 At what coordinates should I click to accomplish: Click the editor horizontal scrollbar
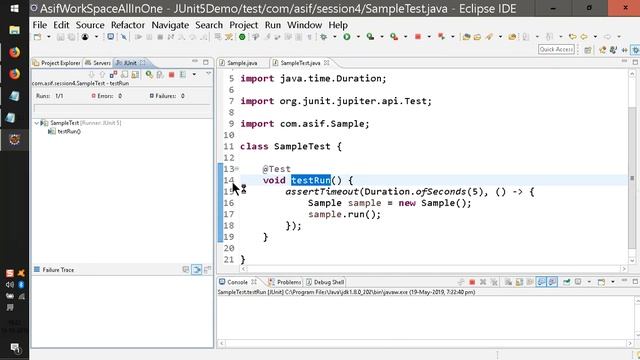tap(433, 269)
